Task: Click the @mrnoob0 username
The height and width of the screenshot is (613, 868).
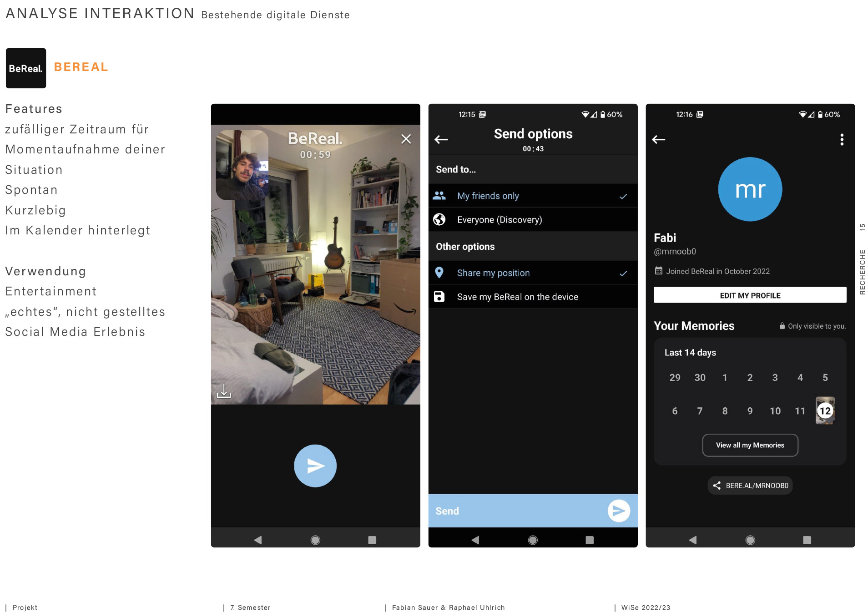Action: [x=675, y=251]
